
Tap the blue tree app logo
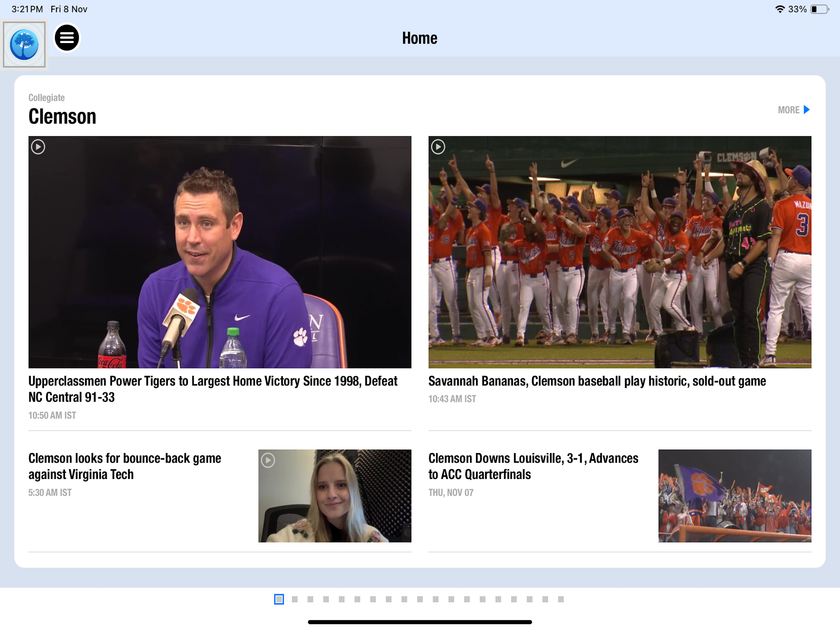tap(24, 45)
